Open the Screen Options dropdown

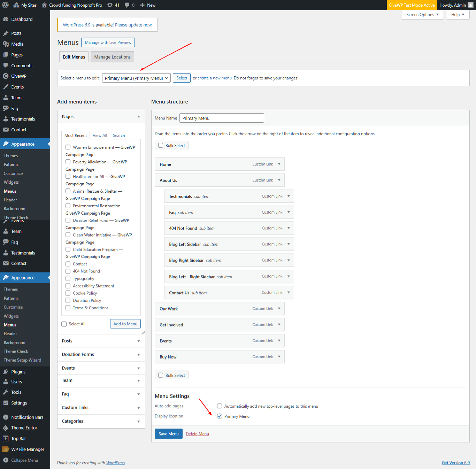(x=422, y=15)
